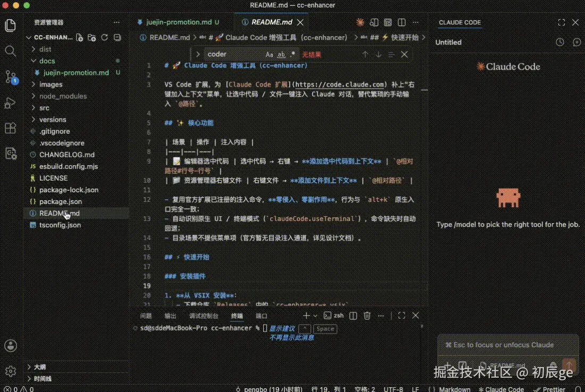Toggle regular expression in find widget
585x392 pixels.
(293, 54)
